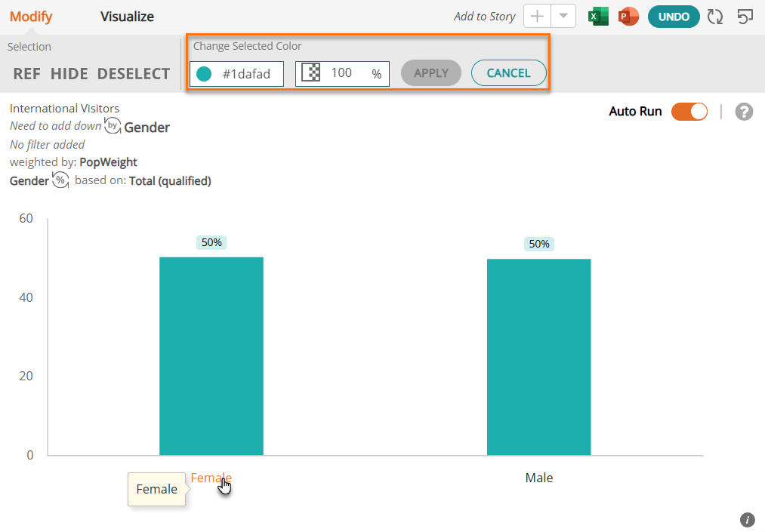This screenshot has height=532, width=765.
Task: Click the Female axis label
Action: pos(211,478)
